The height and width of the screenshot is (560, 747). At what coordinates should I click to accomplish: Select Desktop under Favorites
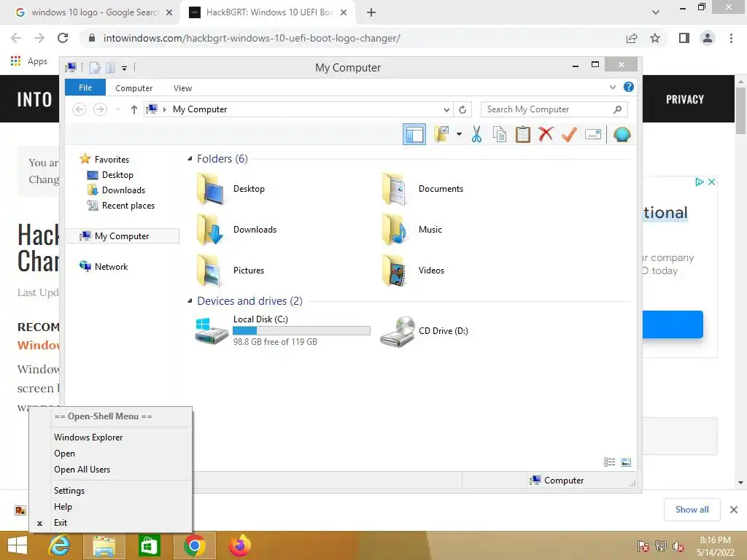tap(110, 175)
